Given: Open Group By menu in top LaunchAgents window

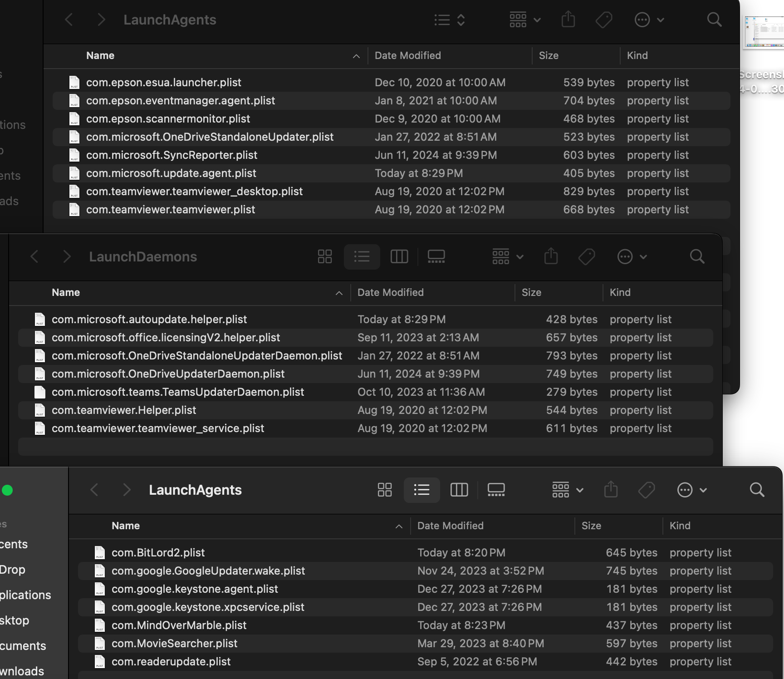Looking at the screenshot, I should pos(524,20).
